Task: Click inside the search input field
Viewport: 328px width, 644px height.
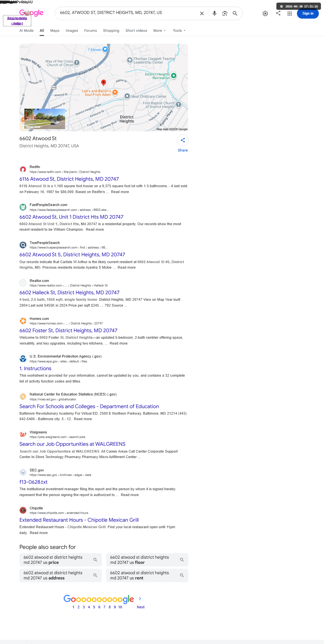Action: 127,13
